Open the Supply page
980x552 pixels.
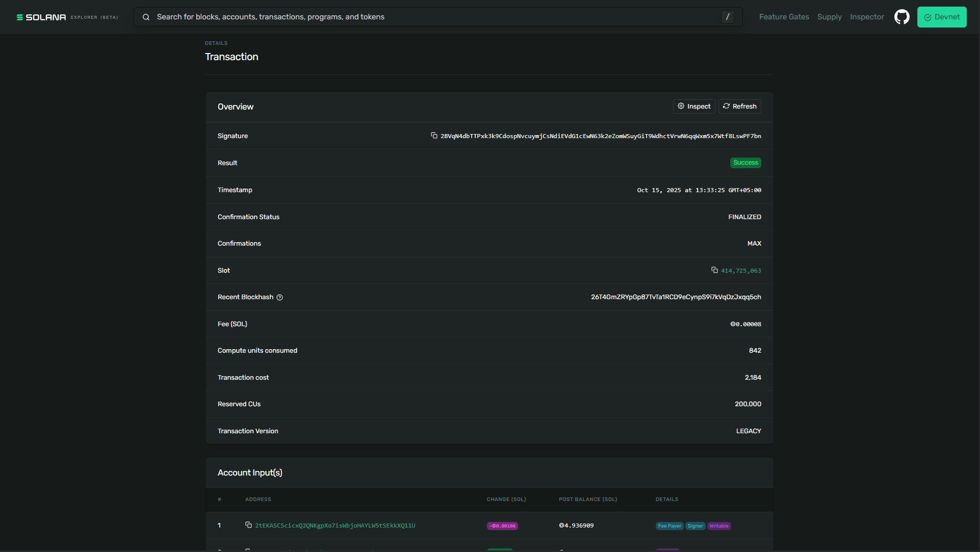pyautogui.click(x=829, y=17)
